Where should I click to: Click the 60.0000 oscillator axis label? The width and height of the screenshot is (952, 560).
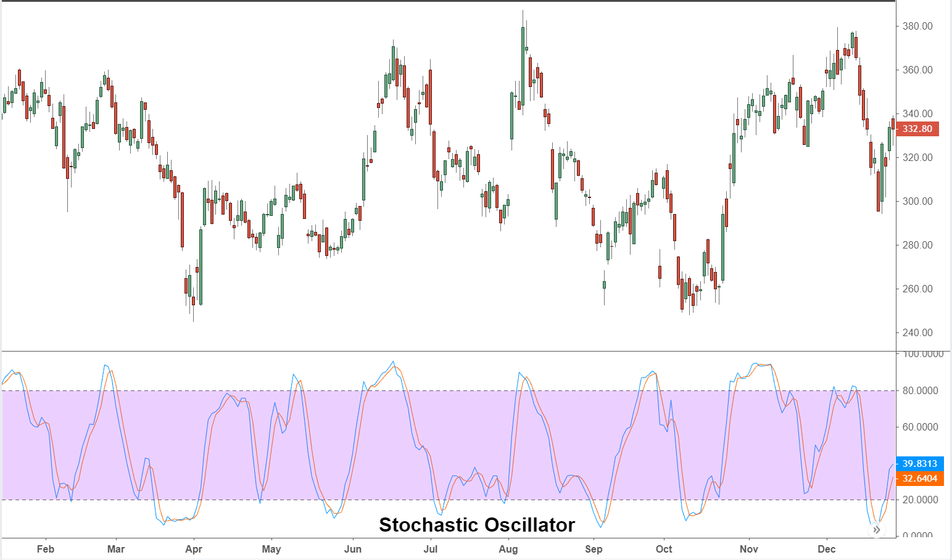920,427
